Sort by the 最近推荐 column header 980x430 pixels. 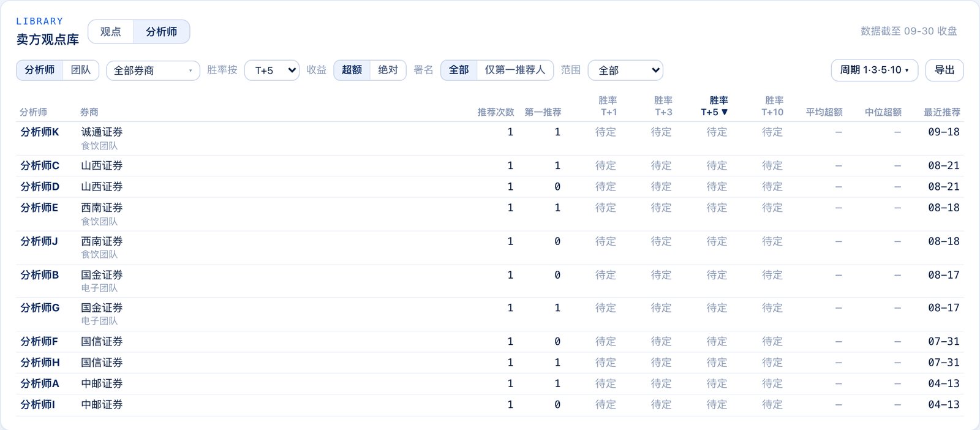942,112
